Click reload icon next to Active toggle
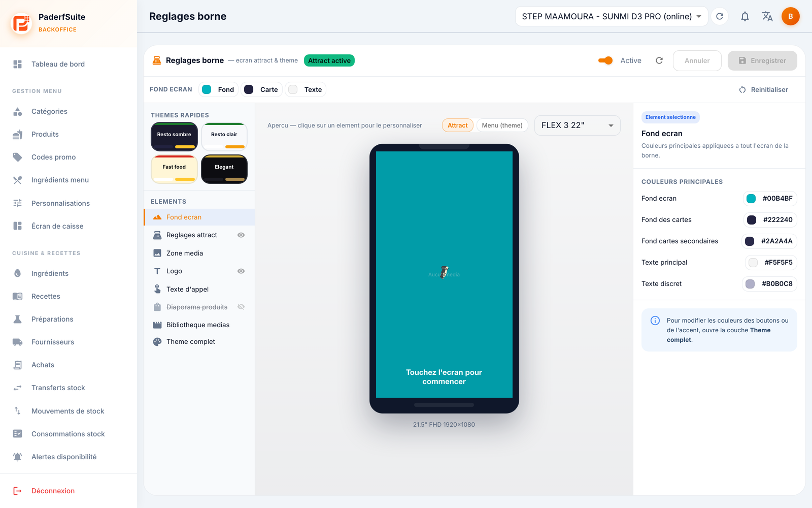This screenshot has width=812, height=508. pos(659,60)
